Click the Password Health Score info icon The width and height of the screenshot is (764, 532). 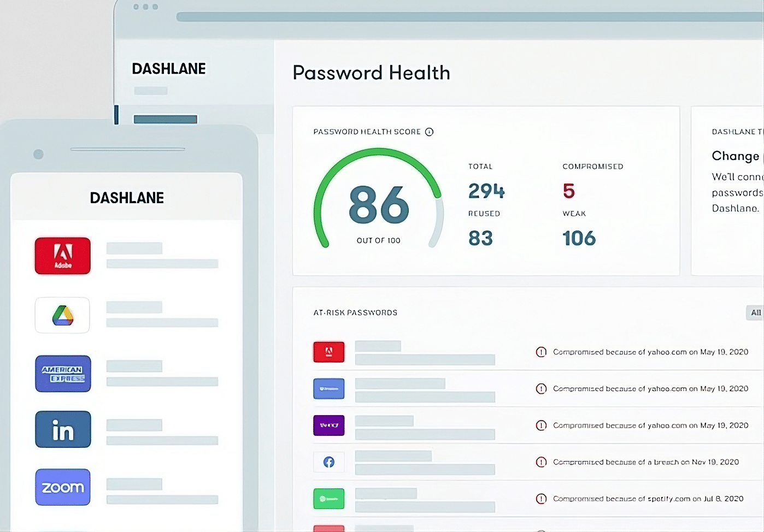pos(430,132)
